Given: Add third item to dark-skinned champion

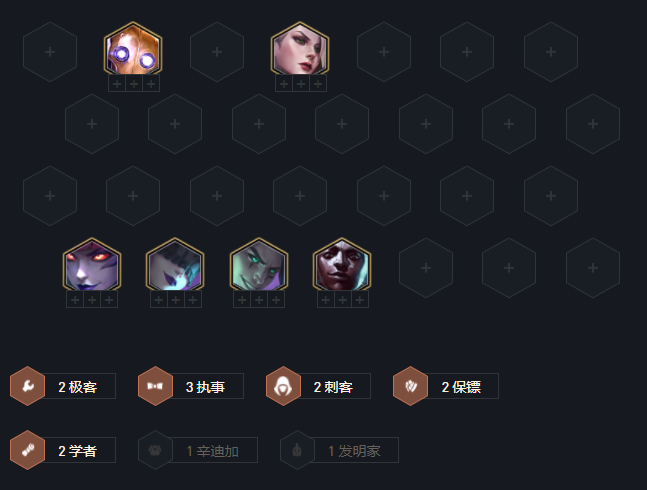Looking at the screenshot, I should [x=360, y=300].
